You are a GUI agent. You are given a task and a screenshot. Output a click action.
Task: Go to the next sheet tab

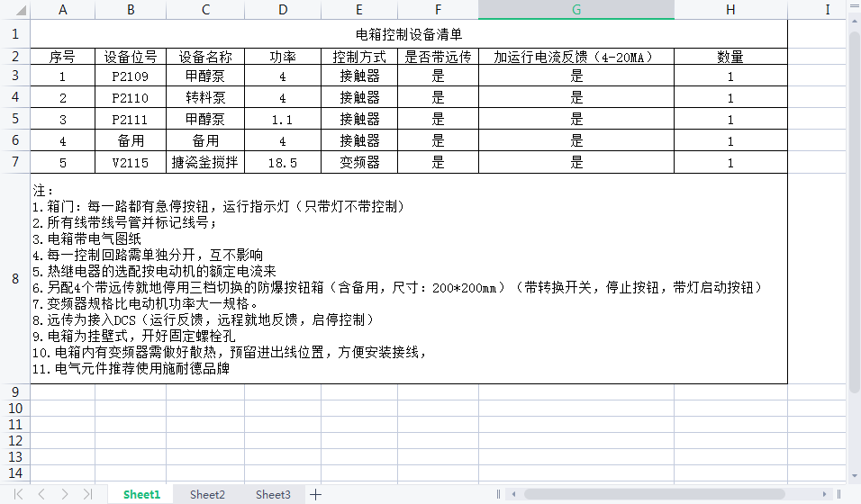(64, 494)
